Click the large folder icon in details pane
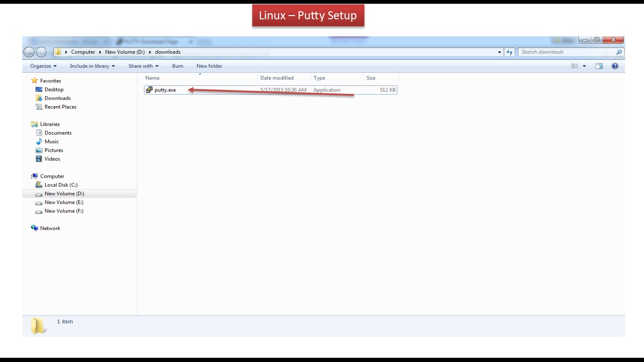This screenshot has width=644, height=362. [x=39, y=325]
